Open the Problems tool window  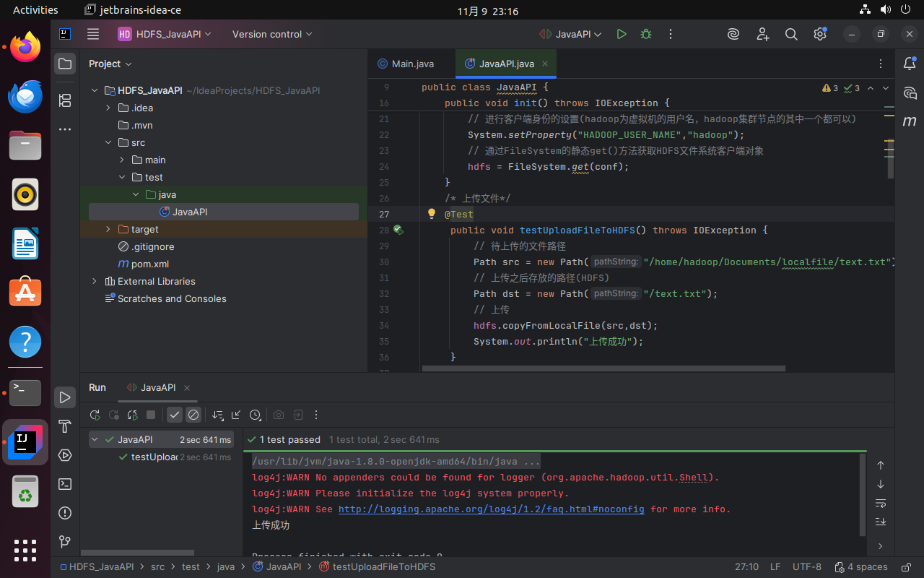[65, 513]
